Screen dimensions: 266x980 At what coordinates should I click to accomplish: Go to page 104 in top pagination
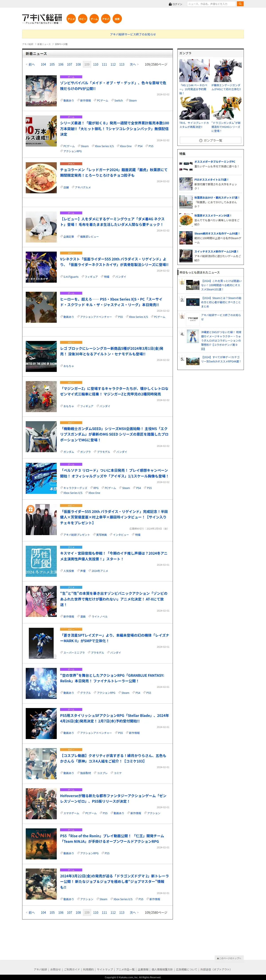43,64
